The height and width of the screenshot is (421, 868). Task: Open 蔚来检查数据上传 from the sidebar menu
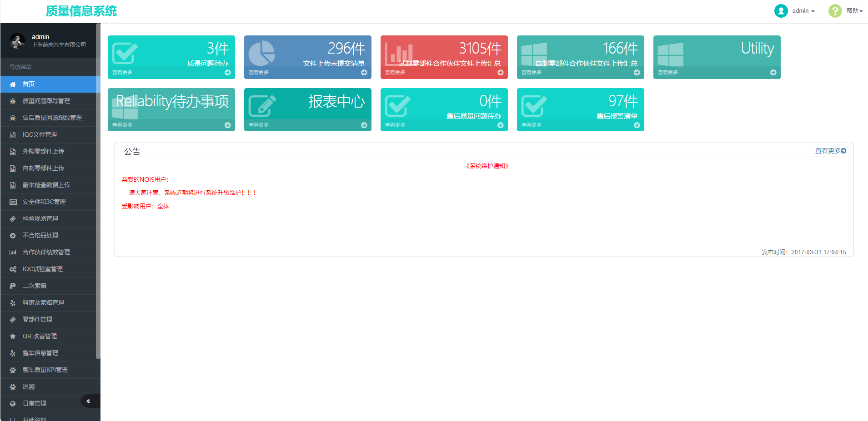point(45,185)
